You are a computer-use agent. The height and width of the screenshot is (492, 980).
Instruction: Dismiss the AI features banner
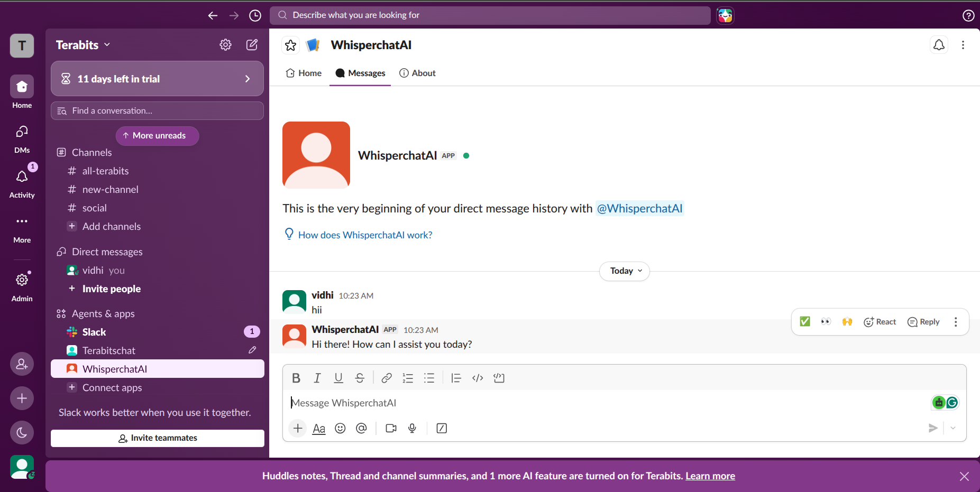point(964,476)
